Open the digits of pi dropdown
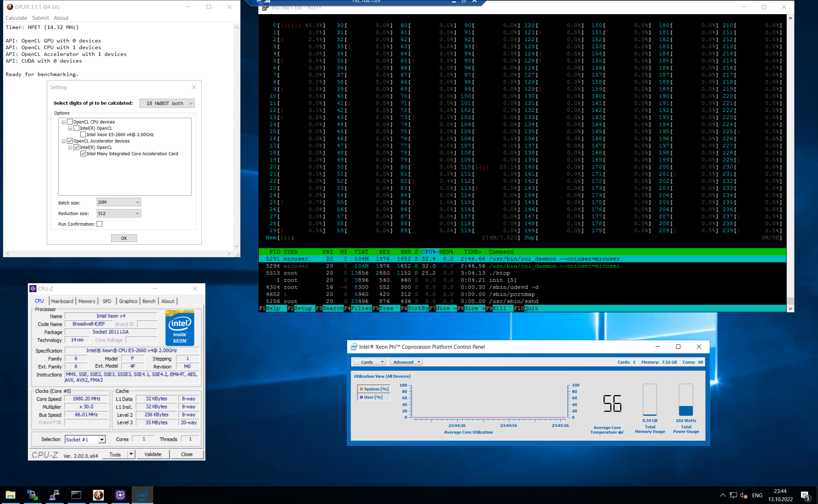Viewport: 818px width, 504px height. (x=167, y=103)
